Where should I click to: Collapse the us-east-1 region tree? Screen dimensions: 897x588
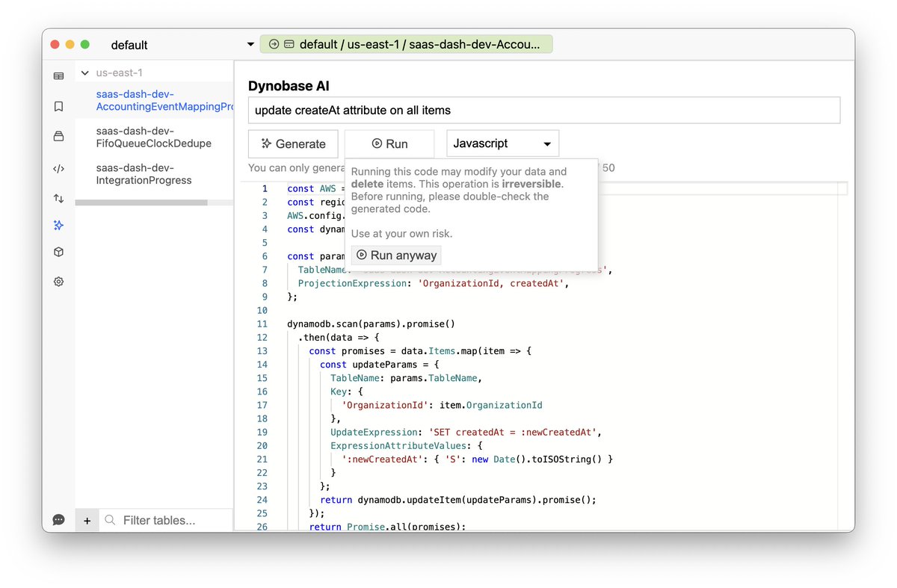point(85,72)
